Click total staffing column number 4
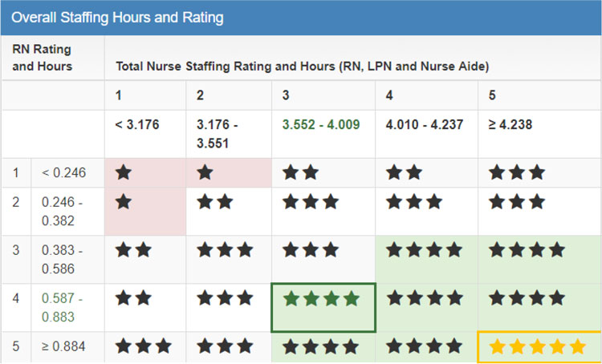The image size is (602, 364). (389, 95)
